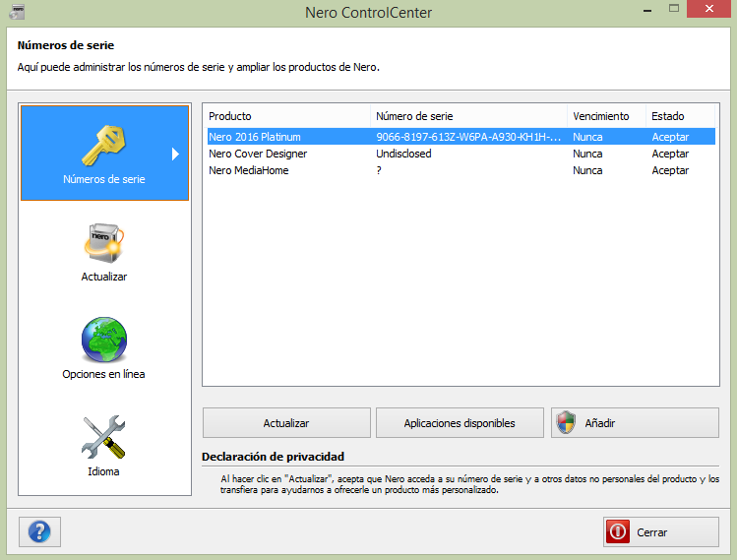The width and height of the screenshot is (737, 560).
Task: Select the Nero MediaHome row
Action: 461,170
